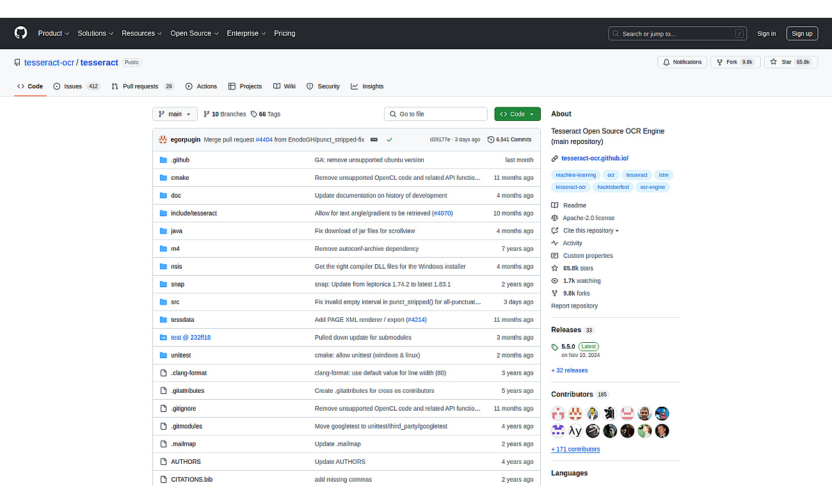The height and width of the screenshot is (504, 832).
Task: Click the branch icon beside 10 Branches
Action: click(x=207, y=114)
